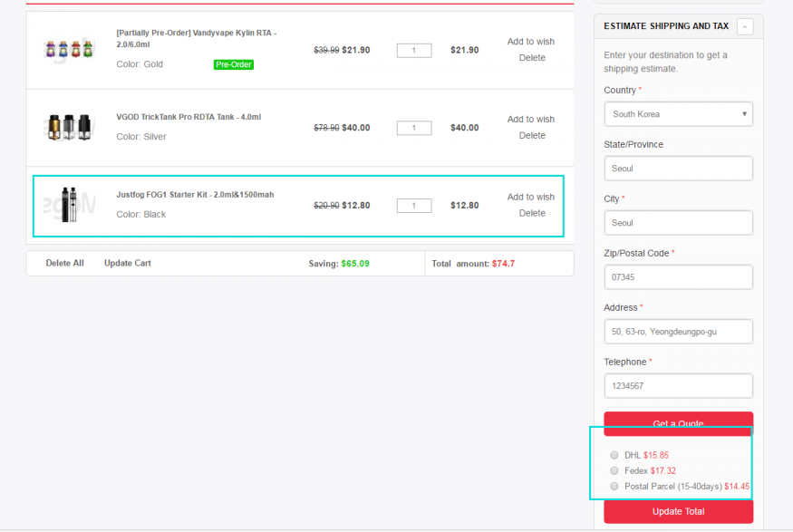The width and height of the screenshot is (793, 532).
Task: Delete the Justfog FOG1 Starter Kit item
Action: click(x=532, y=213)
